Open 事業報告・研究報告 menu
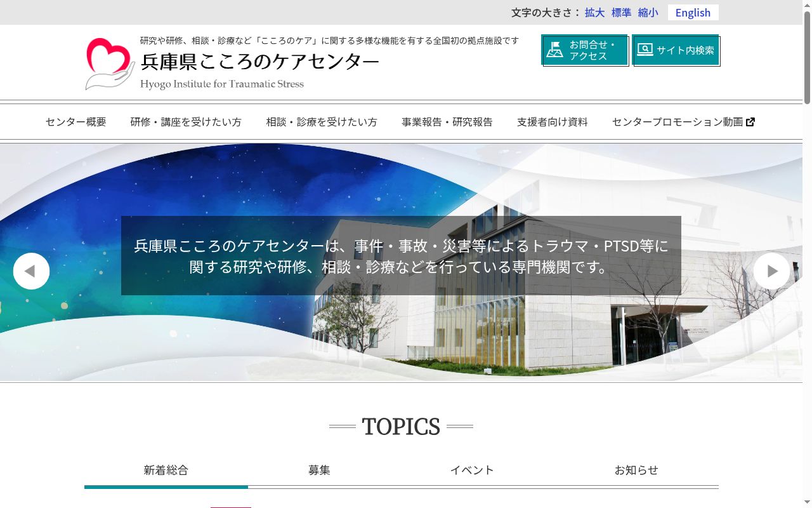 point(447,122)
